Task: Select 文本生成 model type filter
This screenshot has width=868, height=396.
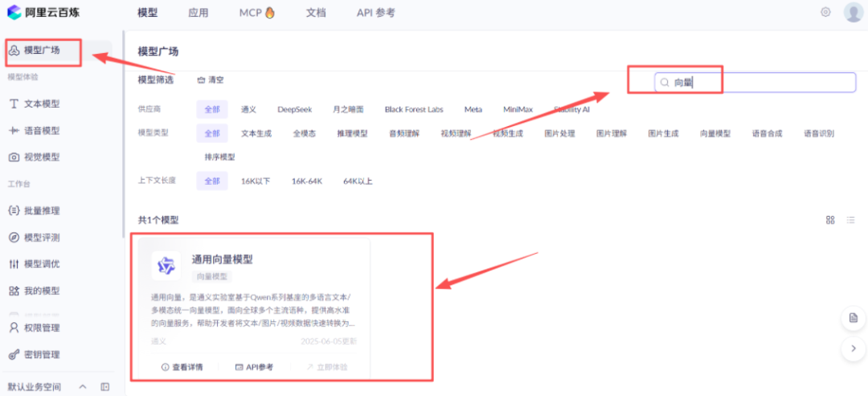Action: [256, 133]
